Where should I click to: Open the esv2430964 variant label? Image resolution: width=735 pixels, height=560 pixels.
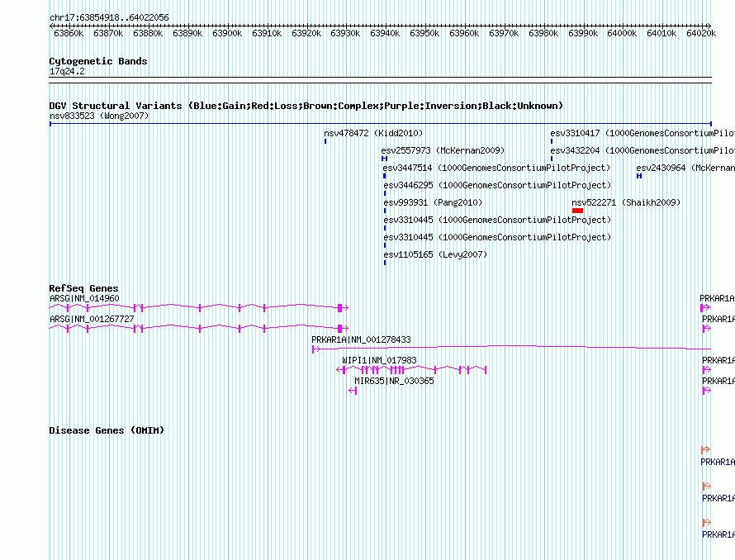pyautogui.click(x=685, y=168)
